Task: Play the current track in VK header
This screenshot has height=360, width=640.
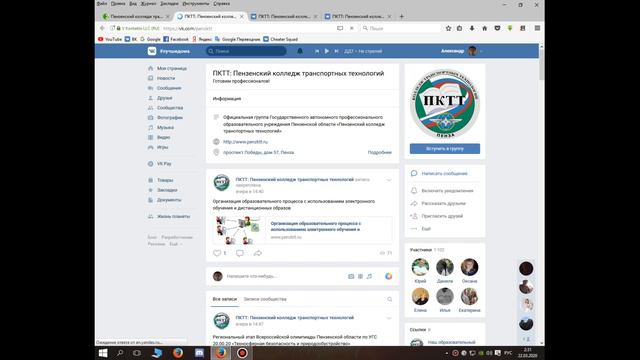Action: (x=327, y=51)
